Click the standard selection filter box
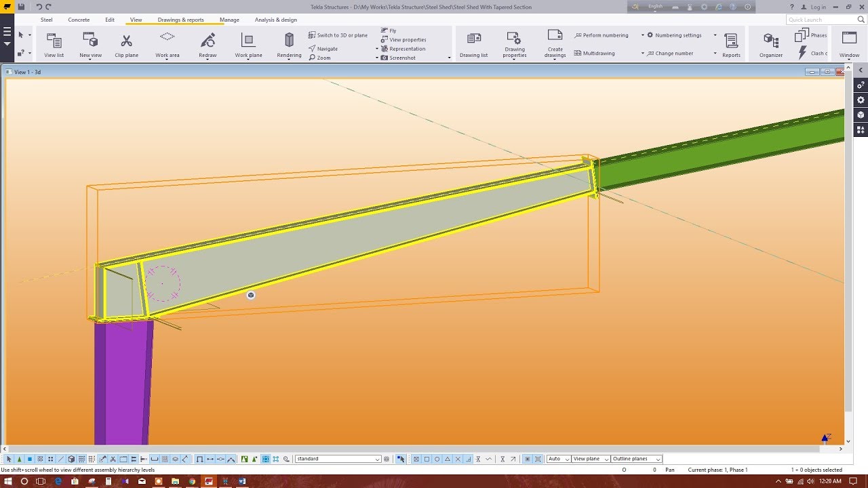This screenshot has width=868, height=488. pos(337,459)
